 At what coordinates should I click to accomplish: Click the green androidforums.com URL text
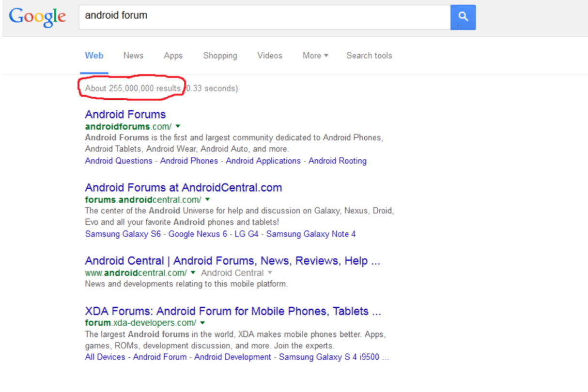(128, 127)
